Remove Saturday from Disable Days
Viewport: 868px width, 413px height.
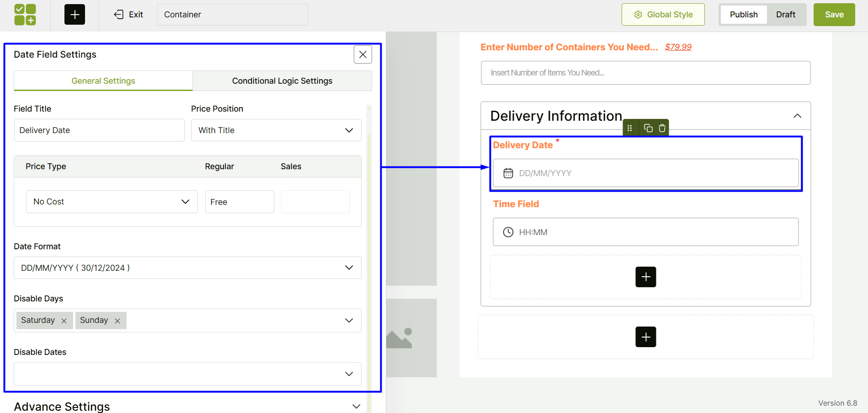(64, 321)
